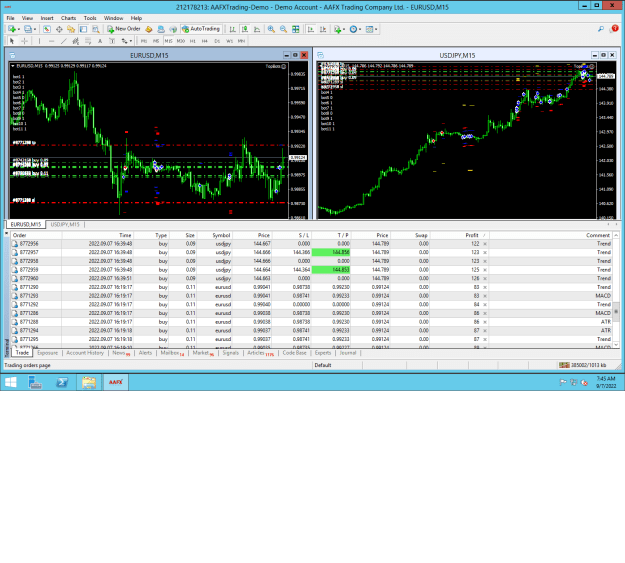
Task: Switch chart to line chart
Action: (x=257, y=29)
